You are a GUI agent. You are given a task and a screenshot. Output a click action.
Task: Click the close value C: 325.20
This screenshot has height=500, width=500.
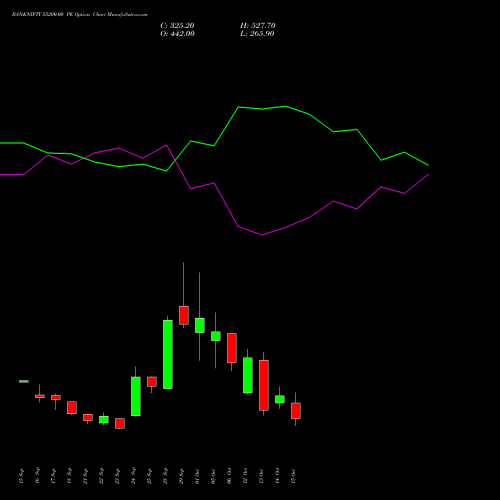click(x=177, y=26)
